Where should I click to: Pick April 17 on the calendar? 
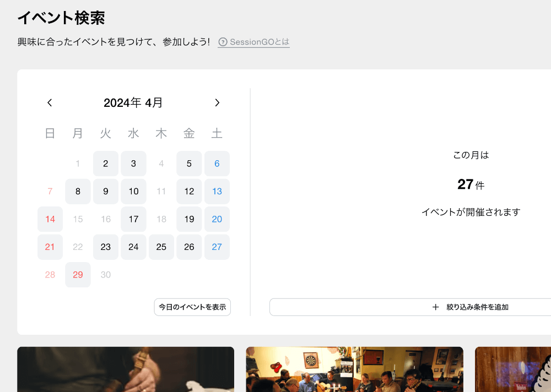point(133,219)
